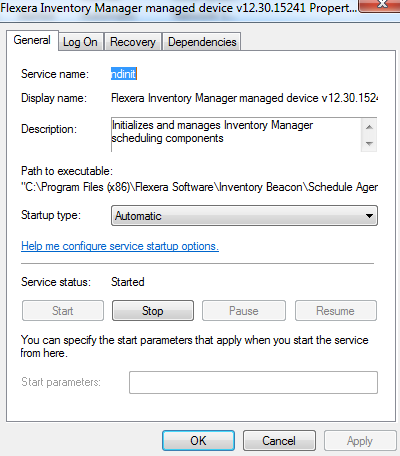Open the Log On tab
Viewport: 400px width, 456px height.
[x=80, y=42]
